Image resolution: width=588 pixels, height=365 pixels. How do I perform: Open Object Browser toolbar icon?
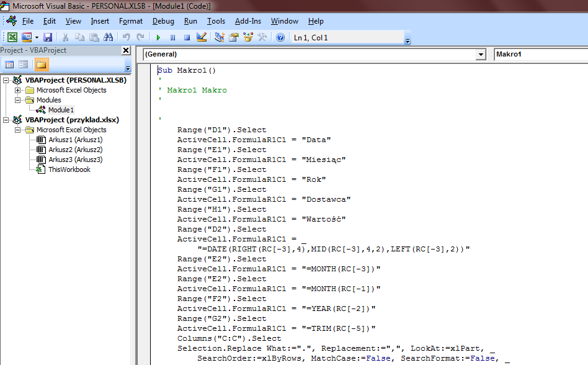(248, 37)
